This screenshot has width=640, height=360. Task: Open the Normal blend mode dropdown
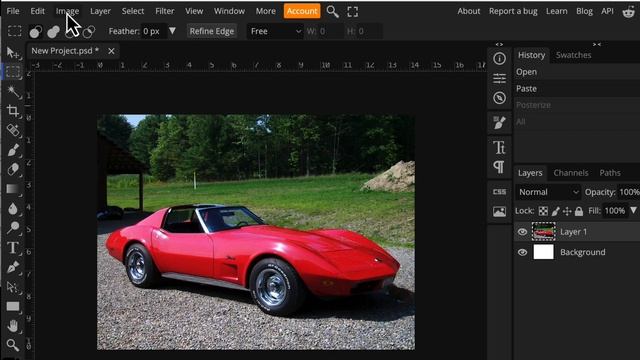coord(548,192)
